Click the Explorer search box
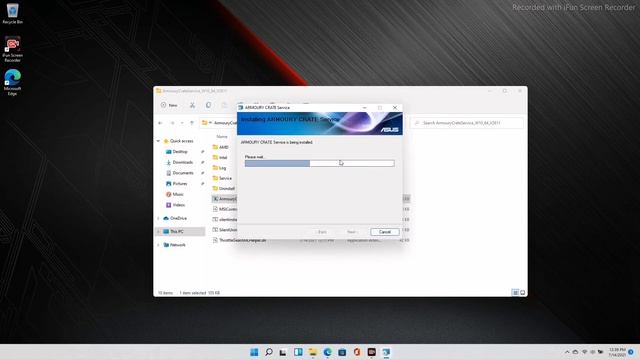The width and height of the screenshot is (640, 360). tap(467, 123)
